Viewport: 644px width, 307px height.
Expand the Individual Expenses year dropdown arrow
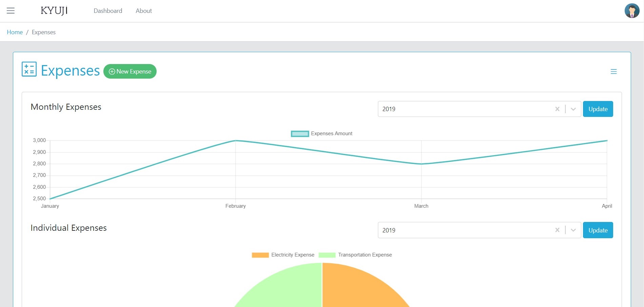click(573, 230)
